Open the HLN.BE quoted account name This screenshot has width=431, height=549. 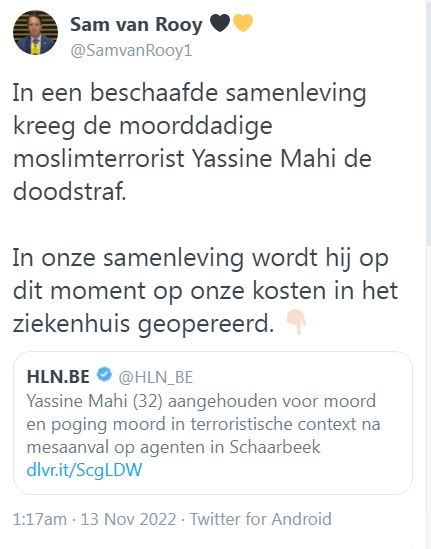point(58,377)
